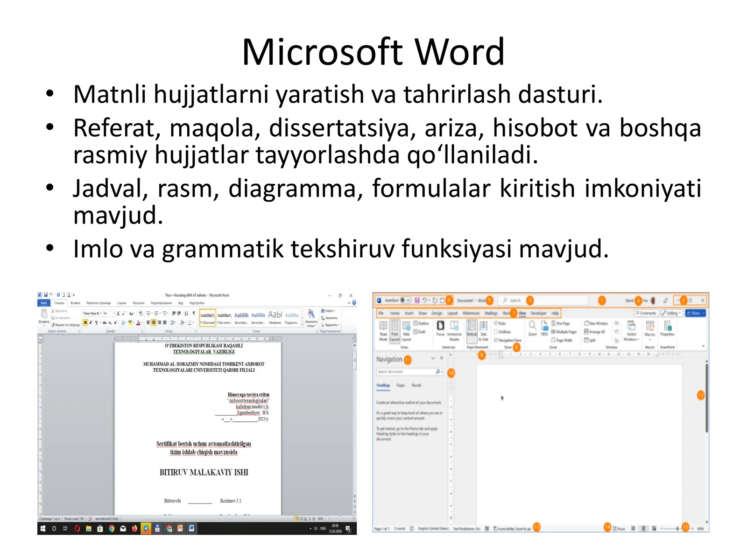Choose Side to Side page movement
This screenshot has width=747, height=560.
click(x=484, y=331)
